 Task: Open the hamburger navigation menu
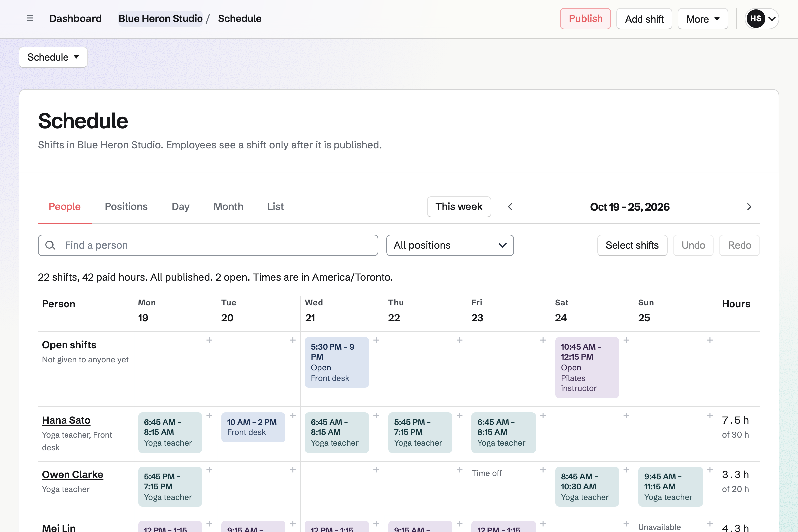(30, 18)
